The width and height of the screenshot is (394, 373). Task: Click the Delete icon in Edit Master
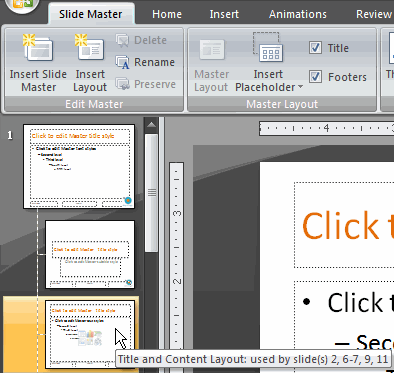122,40
